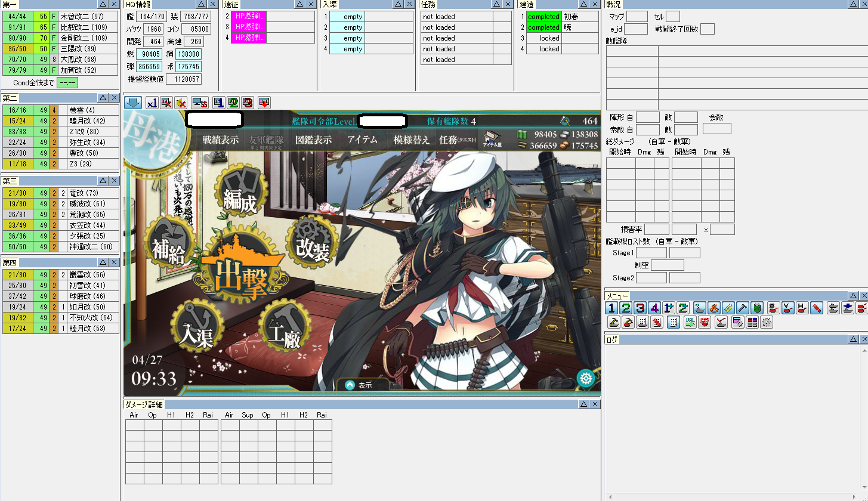Click the 改装 remodel button

click(x=312, y=243)
